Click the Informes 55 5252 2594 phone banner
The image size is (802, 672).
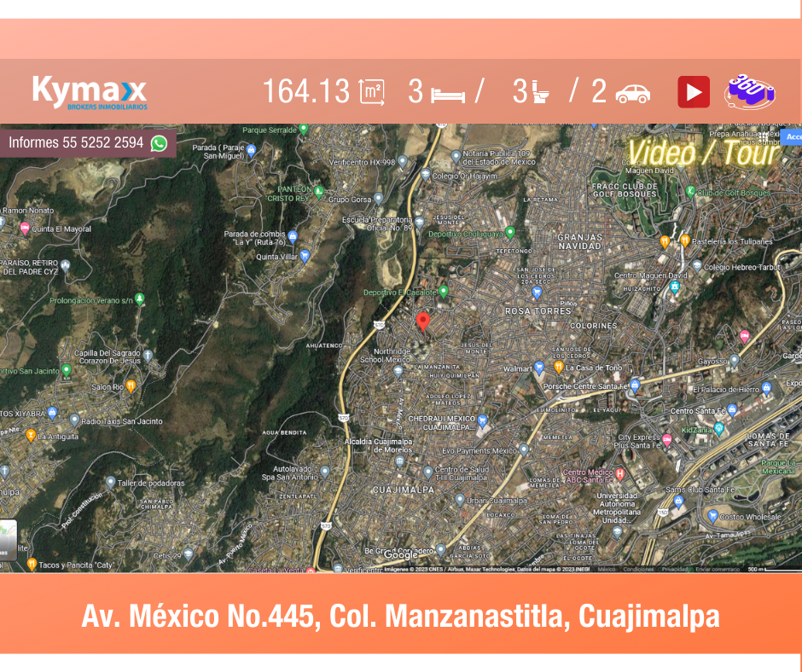click(88, 143)
